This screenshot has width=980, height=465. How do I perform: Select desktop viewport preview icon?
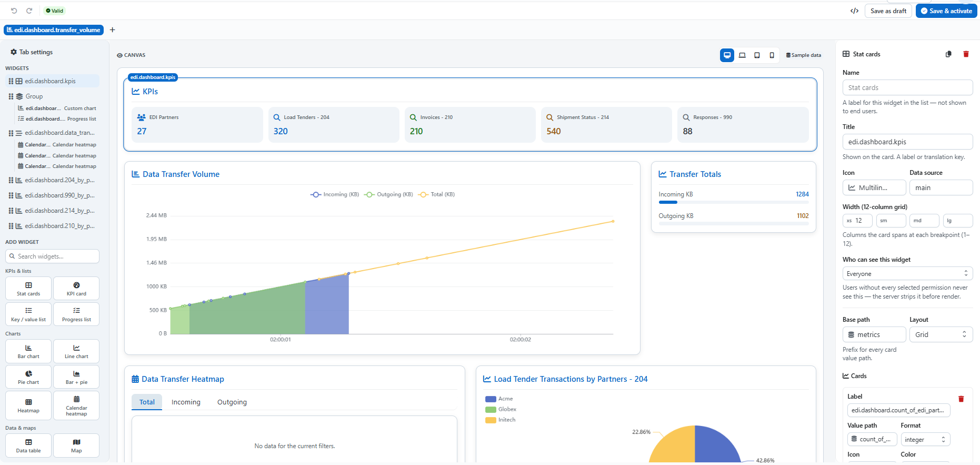(x=727, y=55)
